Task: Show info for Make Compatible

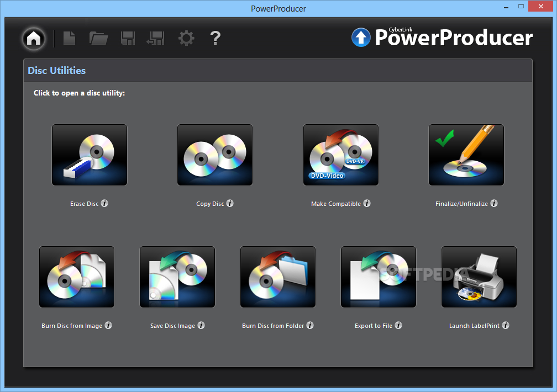Action: 366,203
